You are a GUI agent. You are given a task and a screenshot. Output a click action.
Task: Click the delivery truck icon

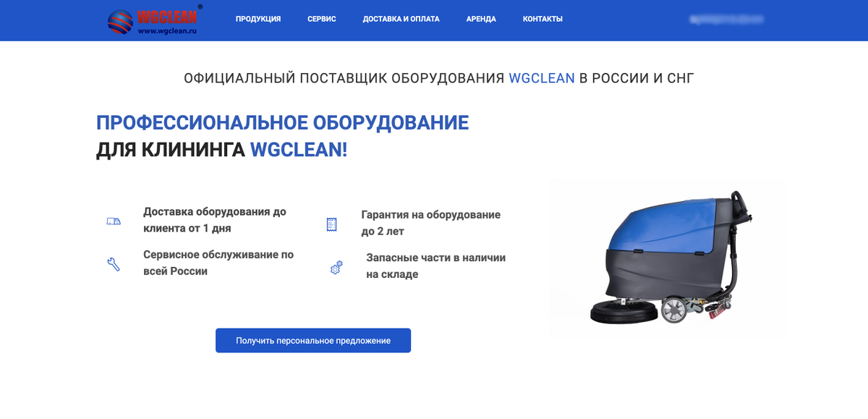coord(114,221)
